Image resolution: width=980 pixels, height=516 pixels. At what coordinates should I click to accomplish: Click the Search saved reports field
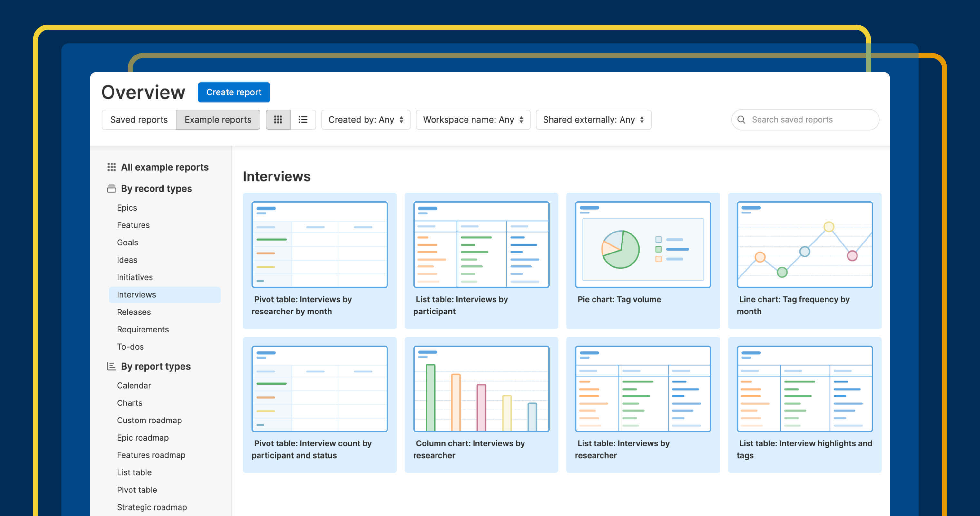[x=805, y=120]
